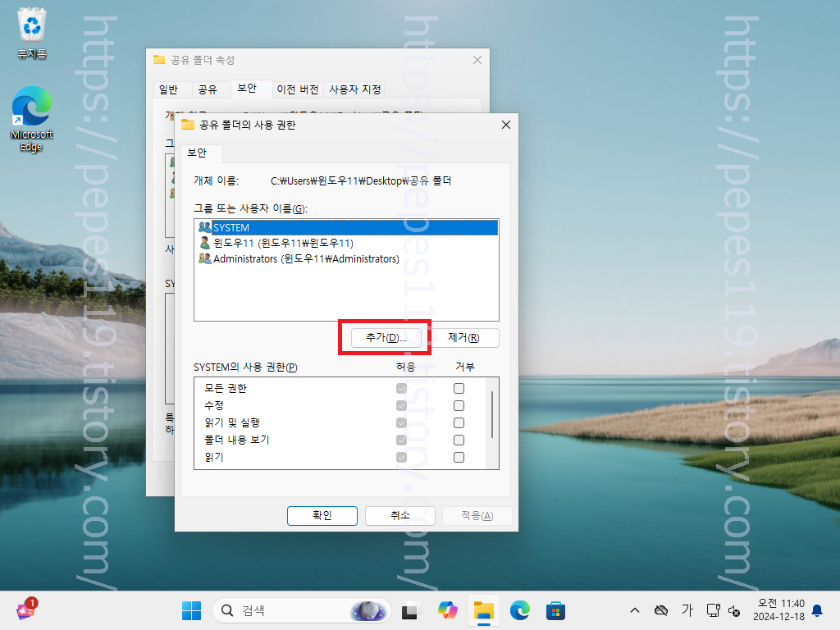
Task: Select SYSTEM in the user list
Action: click(x=347, y=228)
